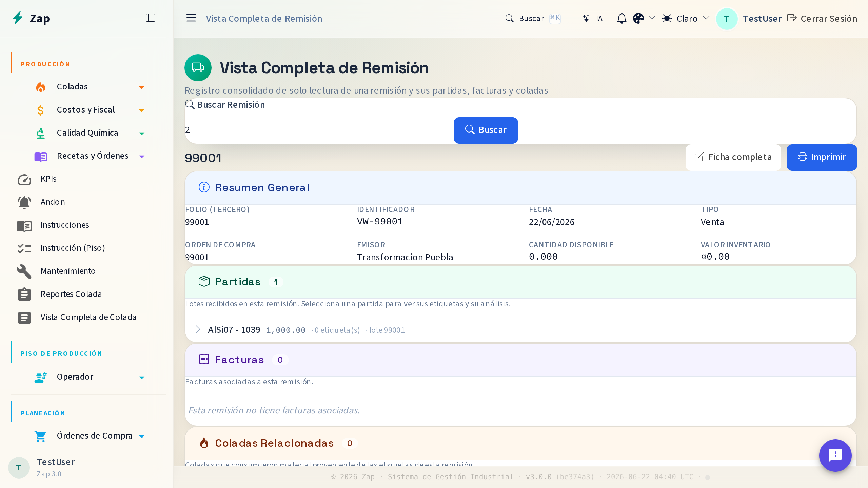Open the hamburger menu icon

coord(191,18)
